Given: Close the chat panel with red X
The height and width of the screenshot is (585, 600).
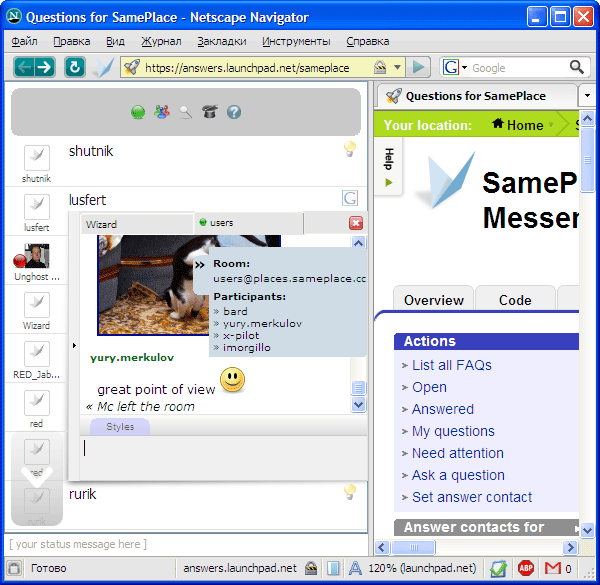Looking at the screenshot, I should point(356,223).
